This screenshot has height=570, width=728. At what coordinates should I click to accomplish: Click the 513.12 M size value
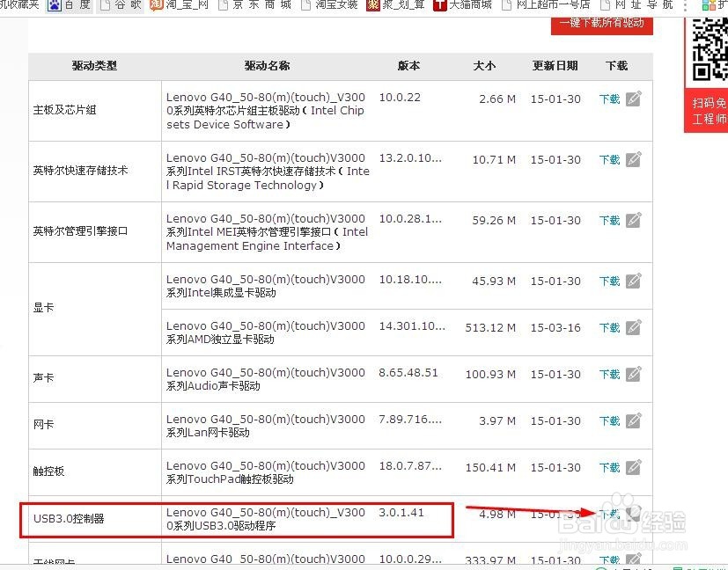point(490,328)
